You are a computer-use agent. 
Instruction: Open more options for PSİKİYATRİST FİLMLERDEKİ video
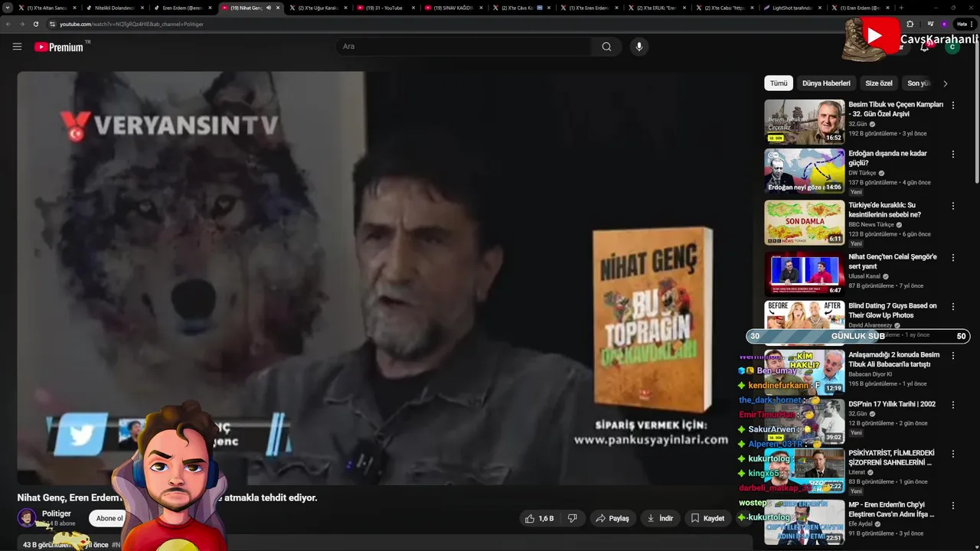pyautogui.click(x=953, y=453)
